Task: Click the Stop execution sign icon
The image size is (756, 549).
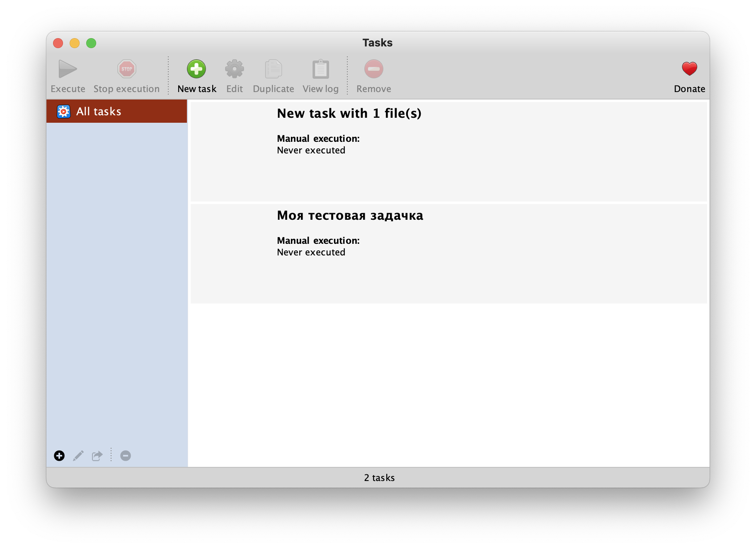Action: (x=127, y=69)
